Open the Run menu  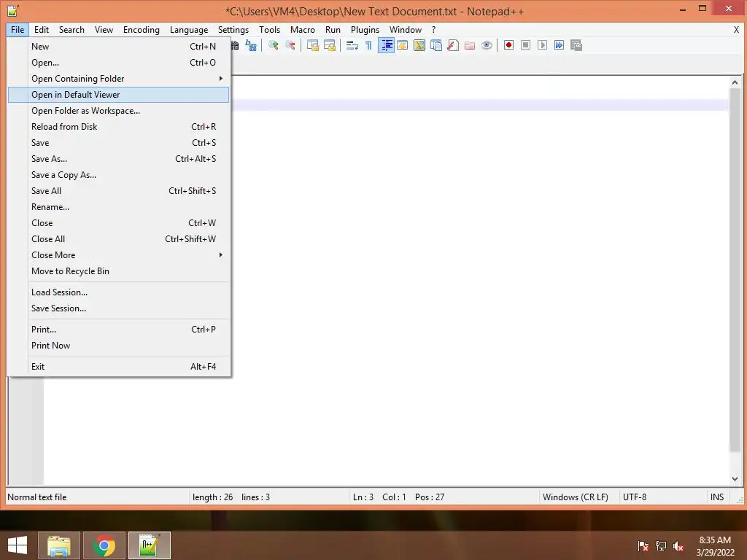(x=333, y=29)
